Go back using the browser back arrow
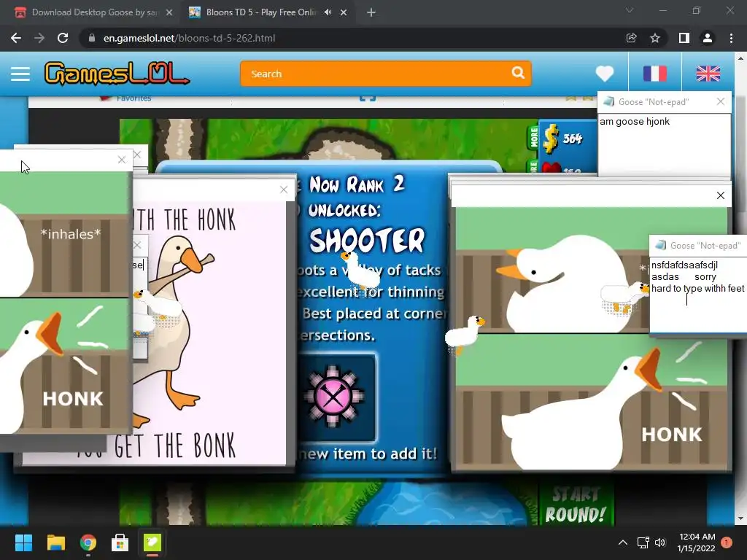 16,38
